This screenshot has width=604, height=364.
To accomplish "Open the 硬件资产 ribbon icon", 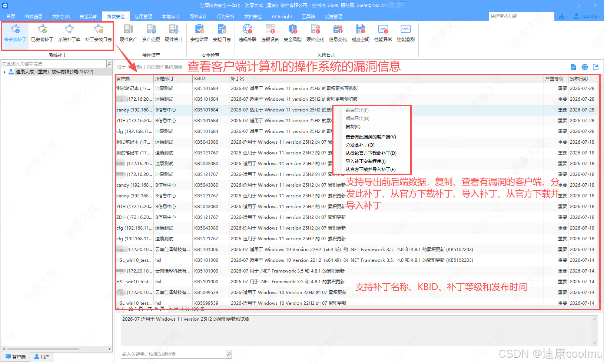I will coord(129,33).
